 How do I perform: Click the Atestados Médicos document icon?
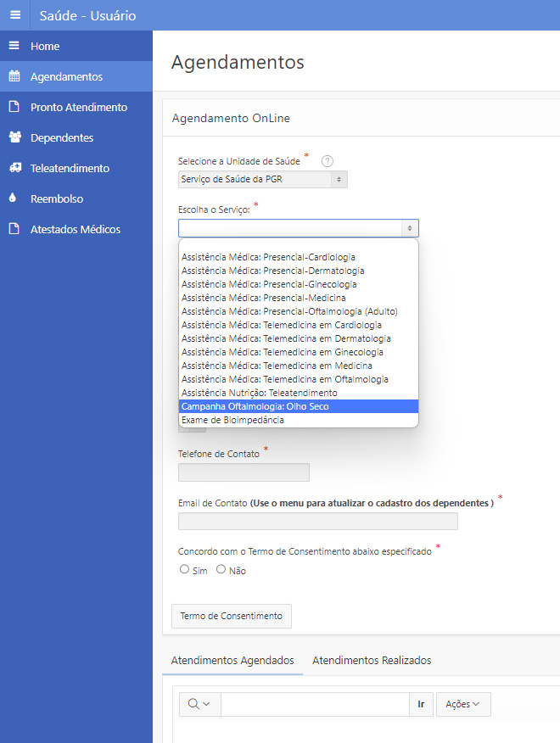(14, 229)
